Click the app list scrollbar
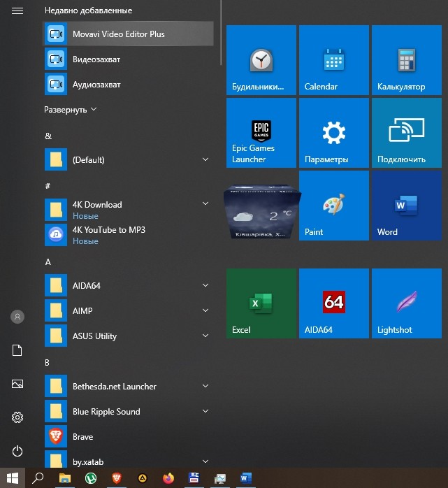The image size is (448, 488). [221, 32]
